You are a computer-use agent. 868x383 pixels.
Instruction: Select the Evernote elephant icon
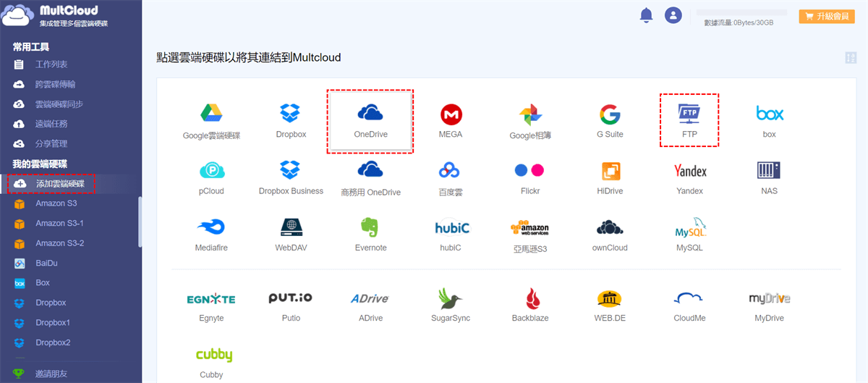coord(370,227)
